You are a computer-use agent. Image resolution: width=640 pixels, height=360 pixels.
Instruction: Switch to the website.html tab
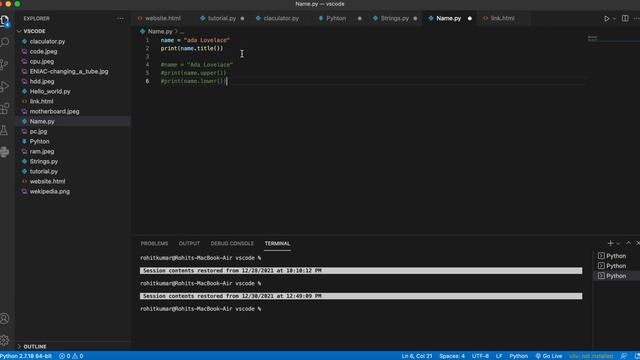point(162,18)
